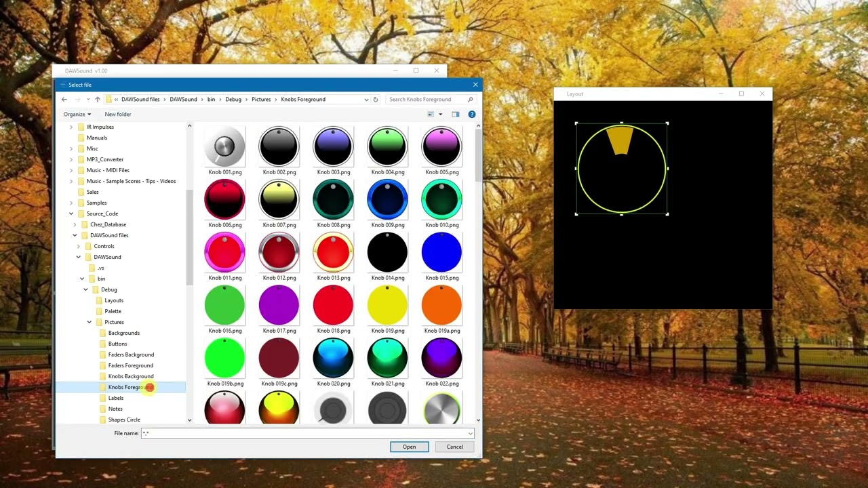The height and width of the screenshot is (488, 868).
Task: Select the Knob 018.png red knob
Action: (333, 305)
